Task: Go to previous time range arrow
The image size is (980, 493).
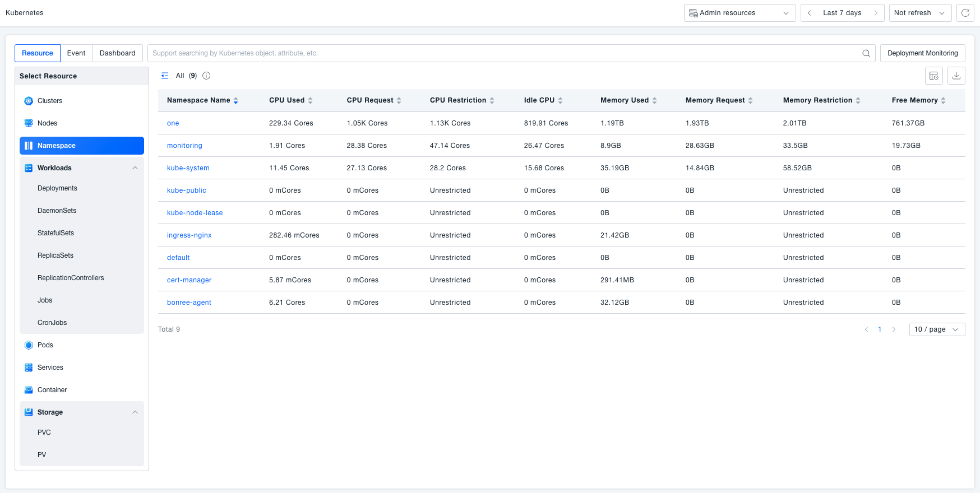Action: (809, 13)
